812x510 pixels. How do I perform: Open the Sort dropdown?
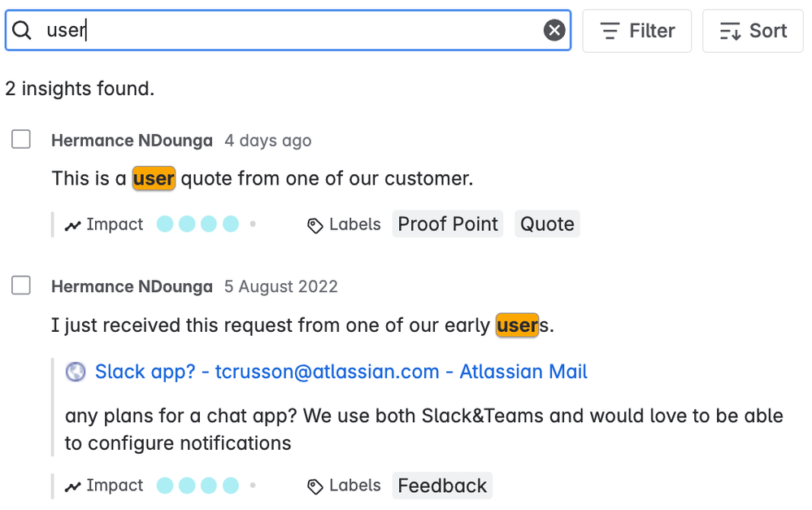click(753, 31)
